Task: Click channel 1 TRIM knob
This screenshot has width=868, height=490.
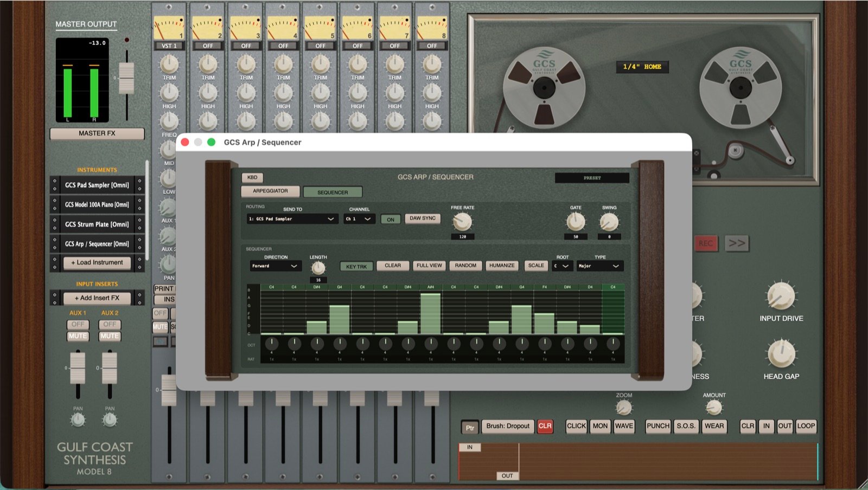Action: coord(169,65)
